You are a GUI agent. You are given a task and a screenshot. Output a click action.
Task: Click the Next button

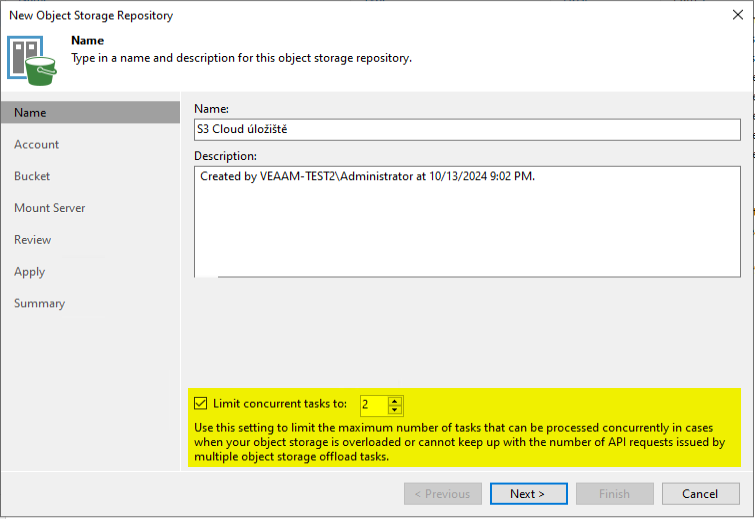[x=529, y=494]
